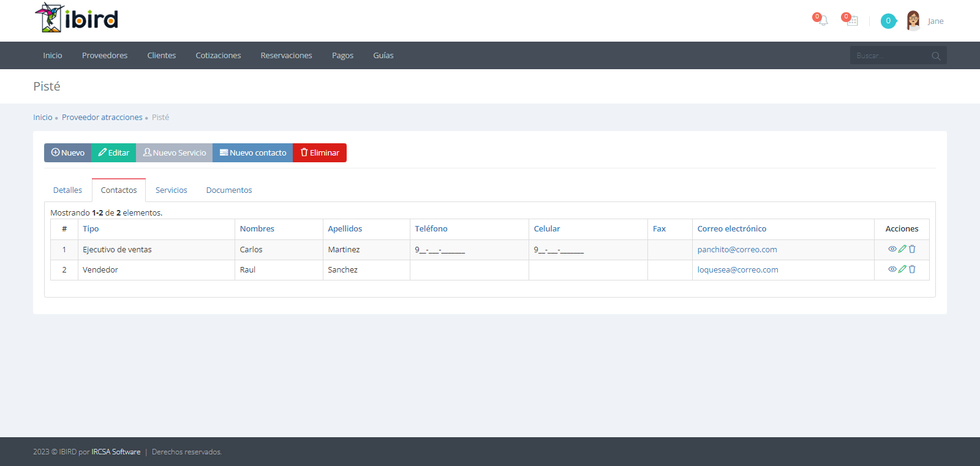980x466 pixels.
Task: Switch to the Servicios tab
Action: 171,190
